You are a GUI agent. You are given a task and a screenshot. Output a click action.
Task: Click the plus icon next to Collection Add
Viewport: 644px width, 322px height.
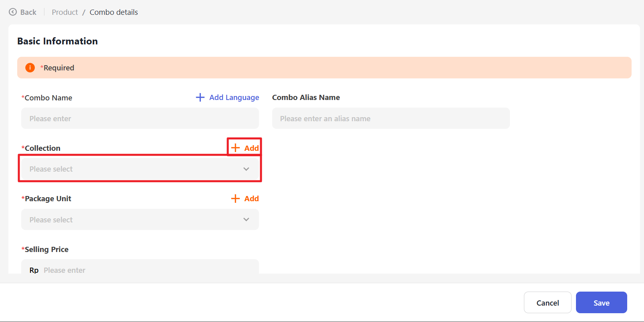[x=235, y=148]
